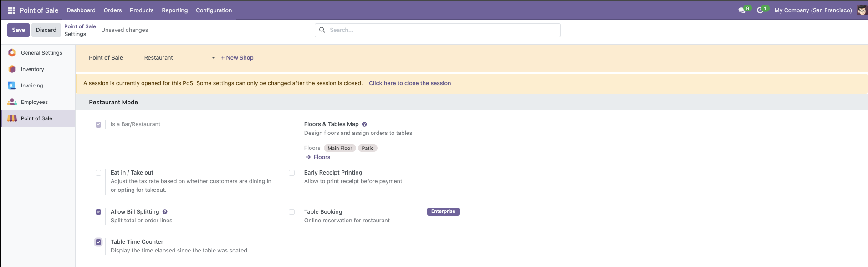Select Invoicing in the sidebar

click(x=38, y=86)
